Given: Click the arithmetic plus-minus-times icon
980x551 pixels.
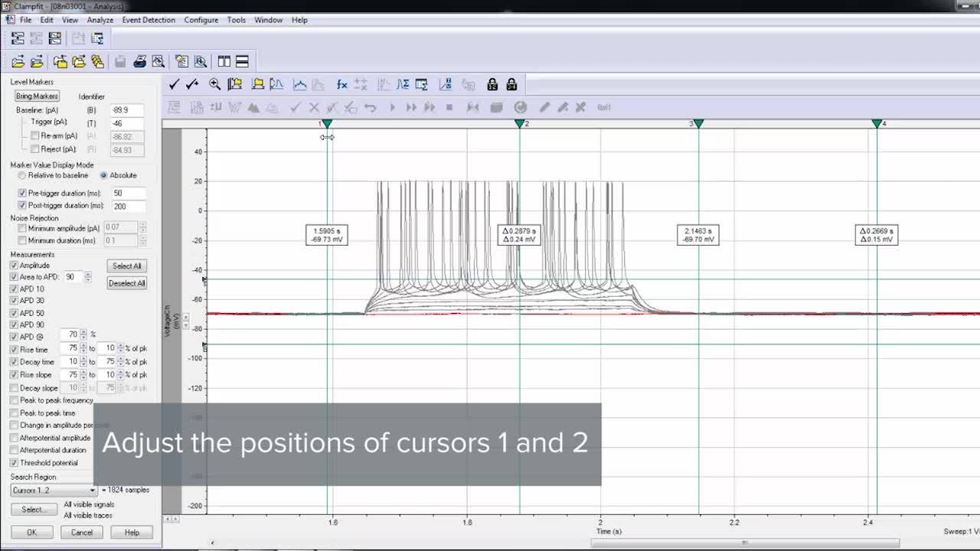Looking at the screenshot, I should [361, 84].
